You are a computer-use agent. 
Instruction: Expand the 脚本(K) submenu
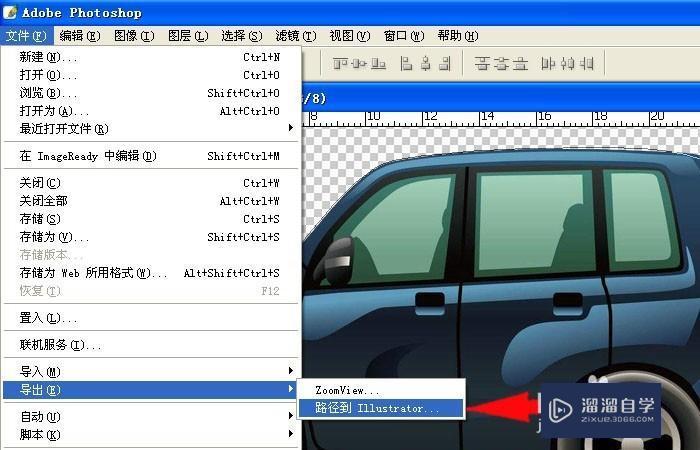(291, 433)
